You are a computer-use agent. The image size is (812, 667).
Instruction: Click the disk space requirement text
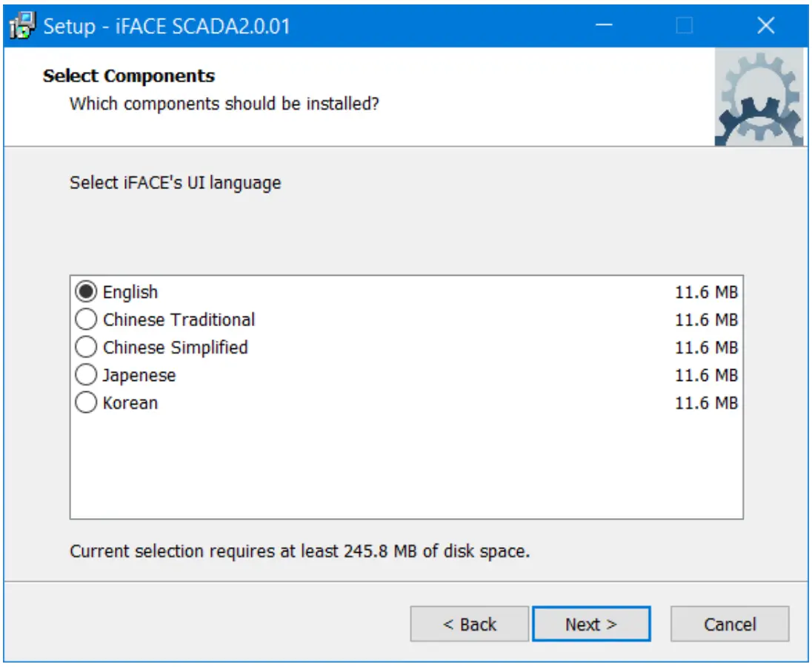299,551
